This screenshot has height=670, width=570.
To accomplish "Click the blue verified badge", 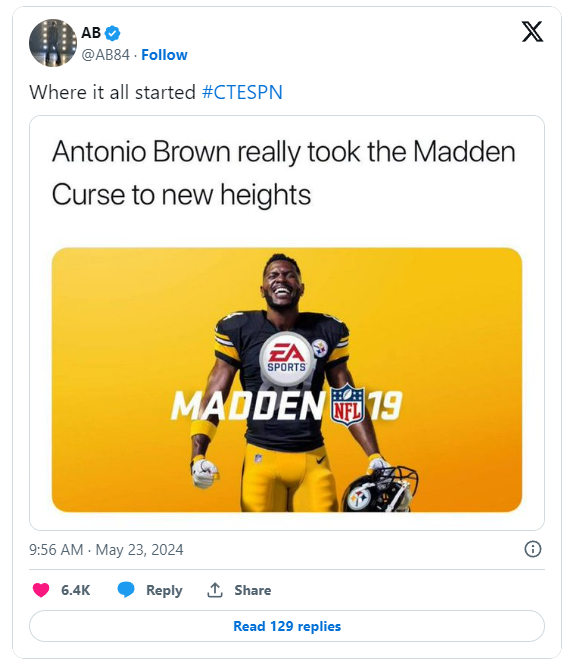I will coord(113,33).
